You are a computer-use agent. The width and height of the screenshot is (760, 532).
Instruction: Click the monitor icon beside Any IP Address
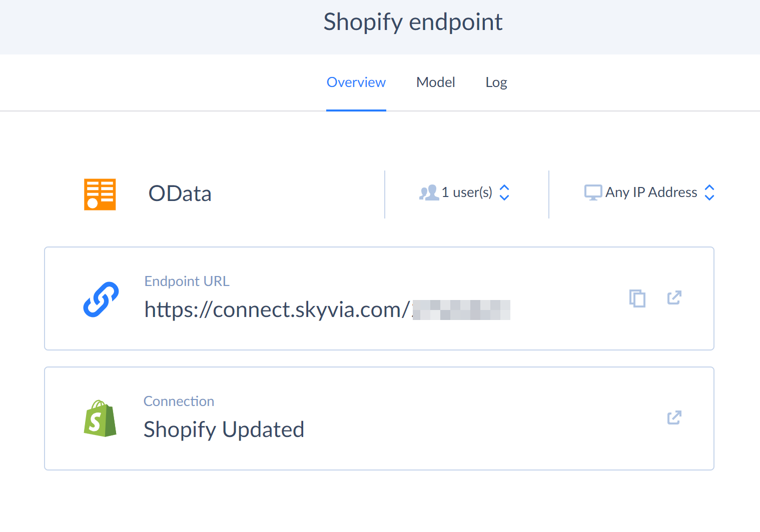pos(593,192)
